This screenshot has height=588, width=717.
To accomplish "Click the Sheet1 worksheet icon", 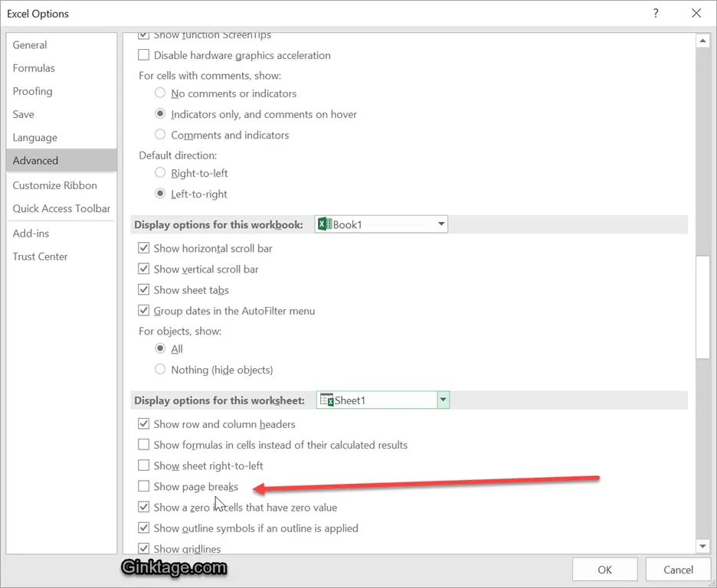I will click(326, 400).
